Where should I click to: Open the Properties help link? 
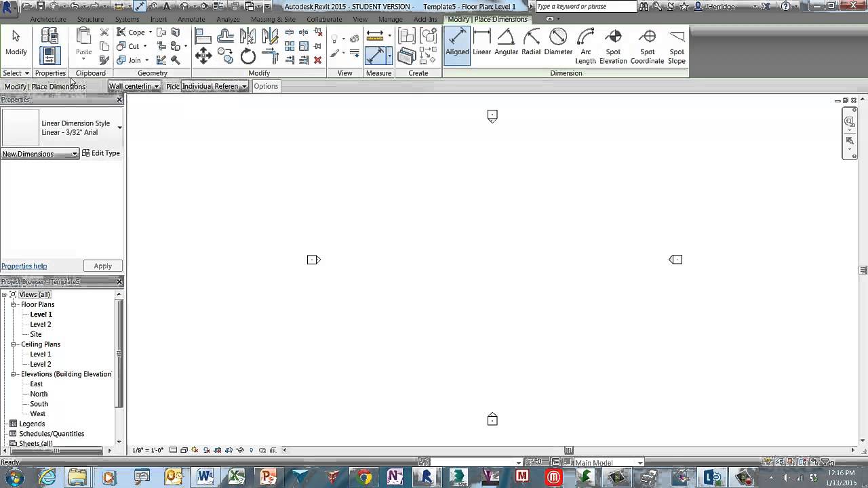point(24,266)
